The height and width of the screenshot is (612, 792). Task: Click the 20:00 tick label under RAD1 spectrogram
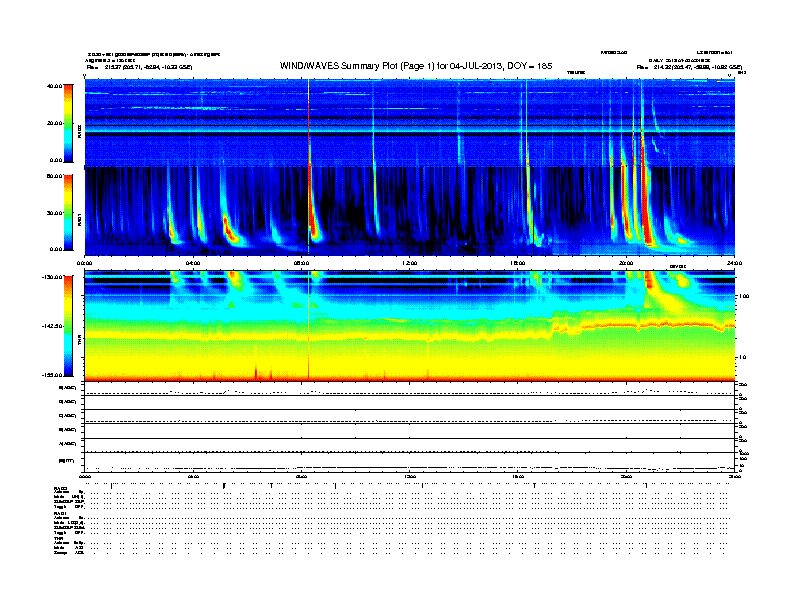[626, 263]
